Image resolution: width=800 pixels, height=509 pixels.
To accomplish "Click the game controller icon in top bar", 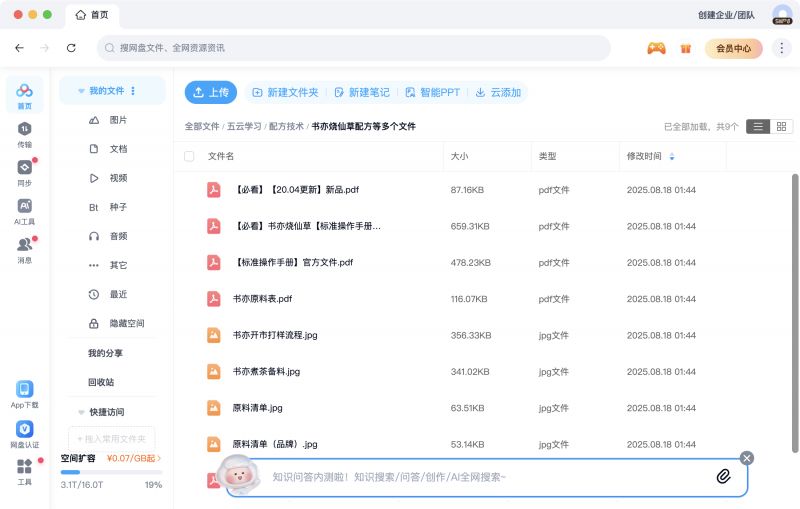I will 656,48.
